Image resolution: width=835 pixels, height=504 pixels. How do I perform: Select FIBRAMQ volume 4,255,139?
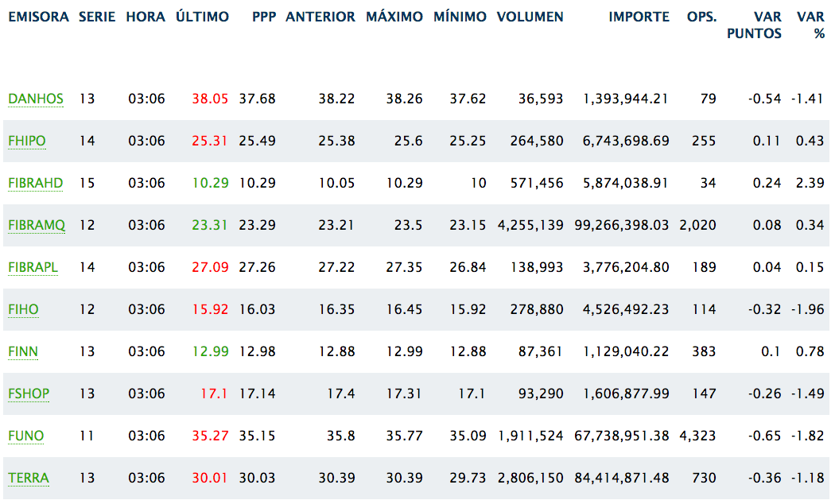(x=530, y=225)
